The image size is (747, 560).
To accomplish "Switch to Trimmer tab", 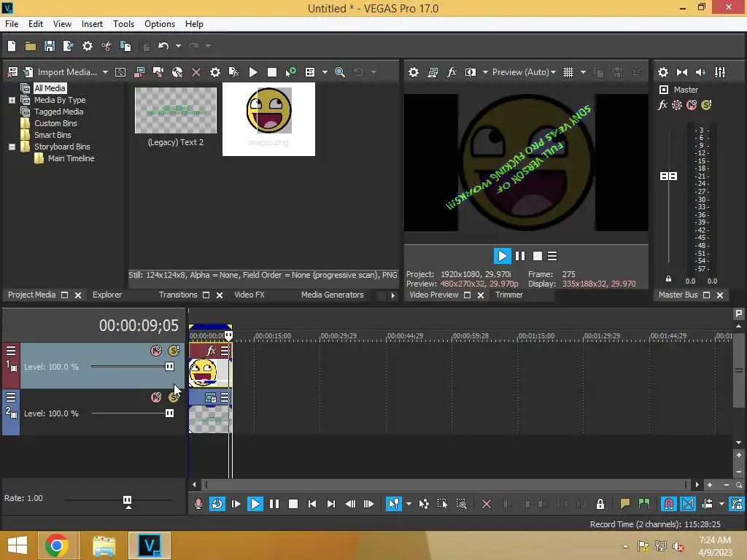I will point(508,295).
